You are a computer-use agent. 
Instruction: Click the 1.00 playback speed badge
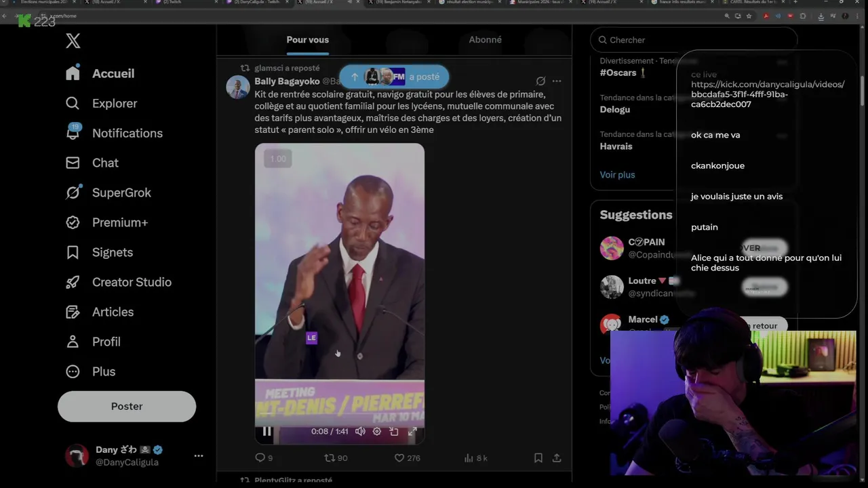278,159
